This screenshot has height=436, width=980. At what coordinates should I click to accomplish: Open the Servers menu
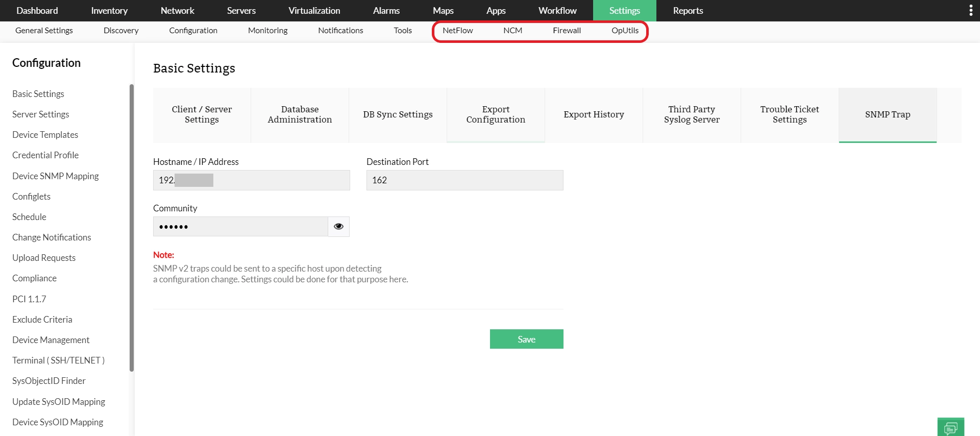[241, 11]
